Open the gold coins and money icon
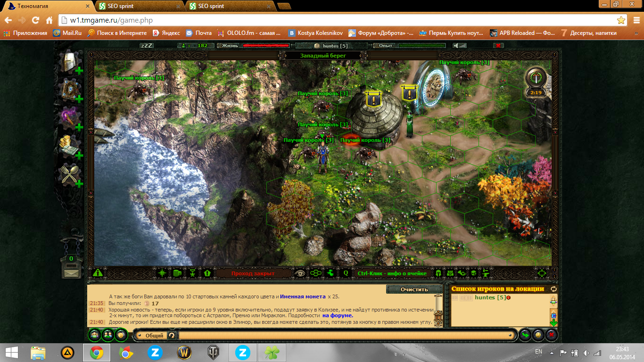 click(70, 146)
